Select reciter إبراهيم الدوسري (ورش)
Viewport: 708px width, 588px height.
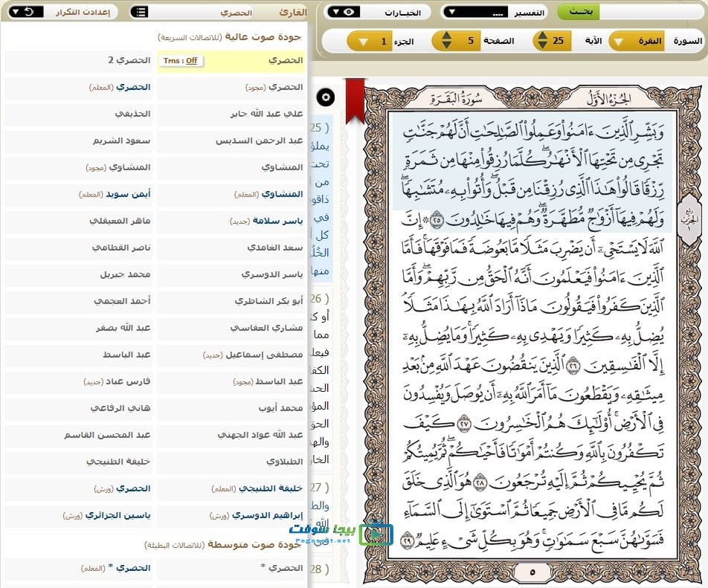pyautogui.click(x=231, y=515)
